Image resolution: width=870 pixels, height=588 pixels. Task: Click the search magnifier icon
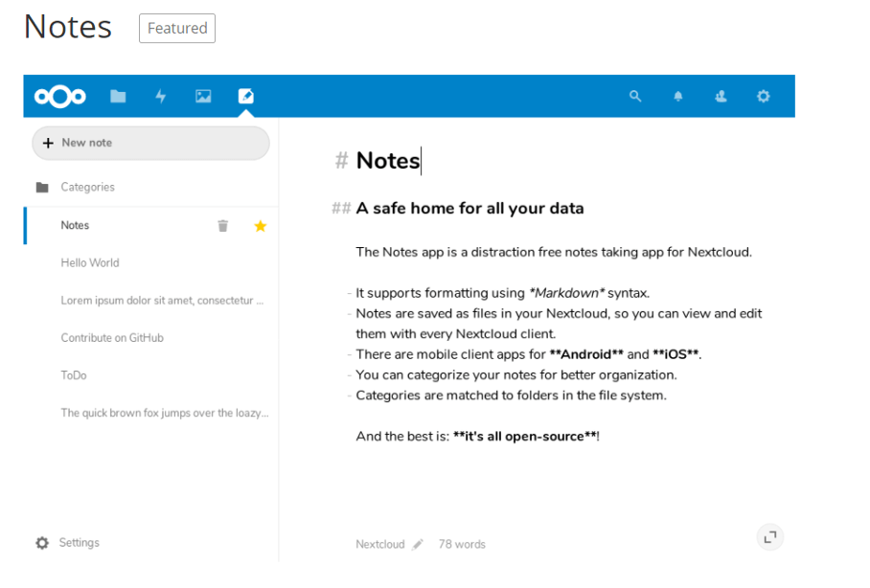click(x=635, y=96)
